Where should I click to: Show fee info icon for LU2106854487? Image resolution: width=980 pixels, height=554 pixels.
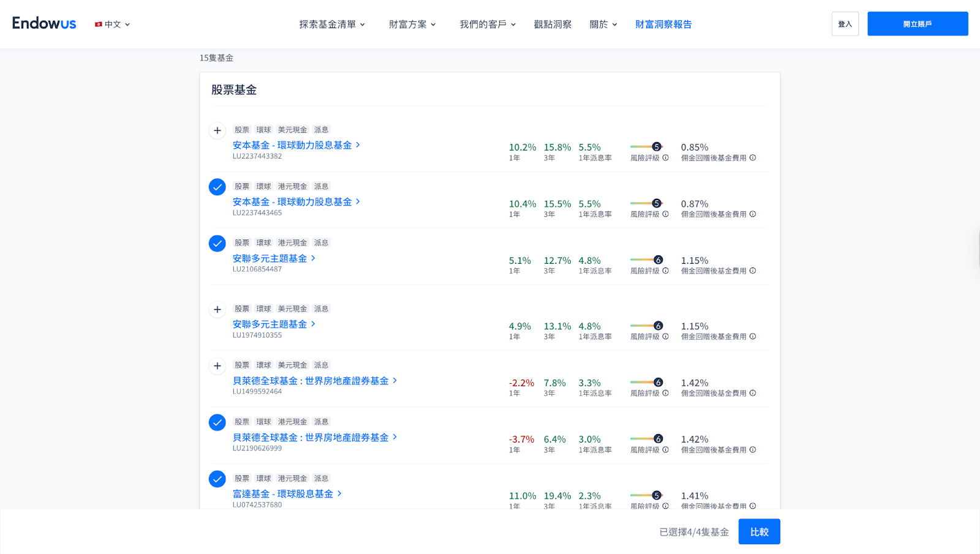tap(753, 271)
